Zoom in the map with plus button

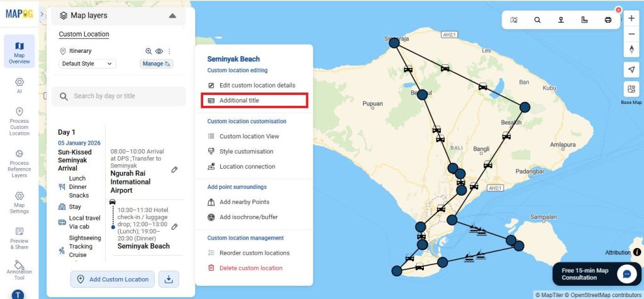point(631,18)
